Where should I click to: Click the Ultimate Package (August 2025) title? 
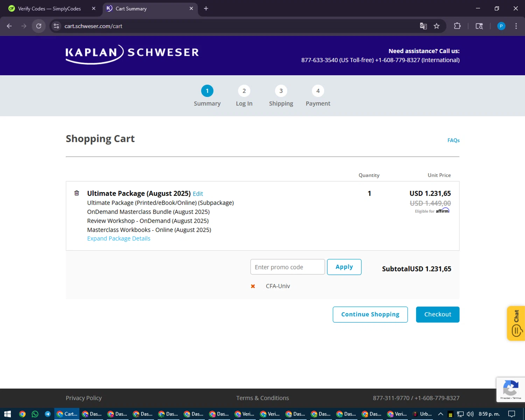point(139,194)
